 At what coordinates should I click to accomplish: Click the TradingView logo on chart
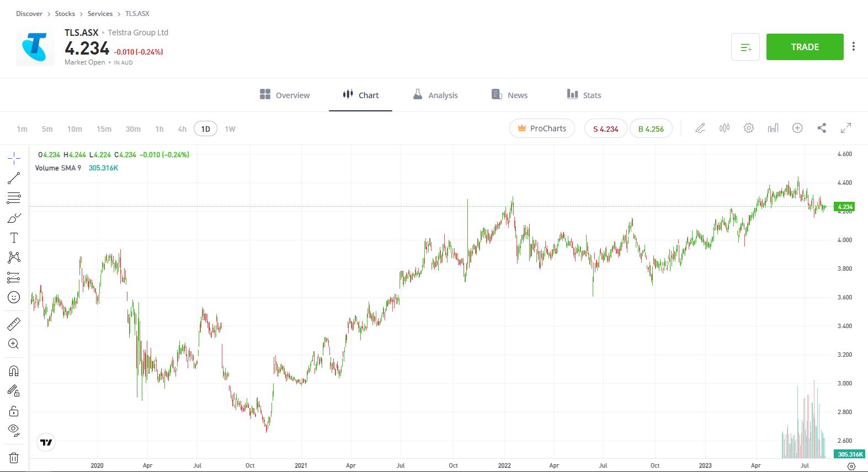[x=46, y=442]
